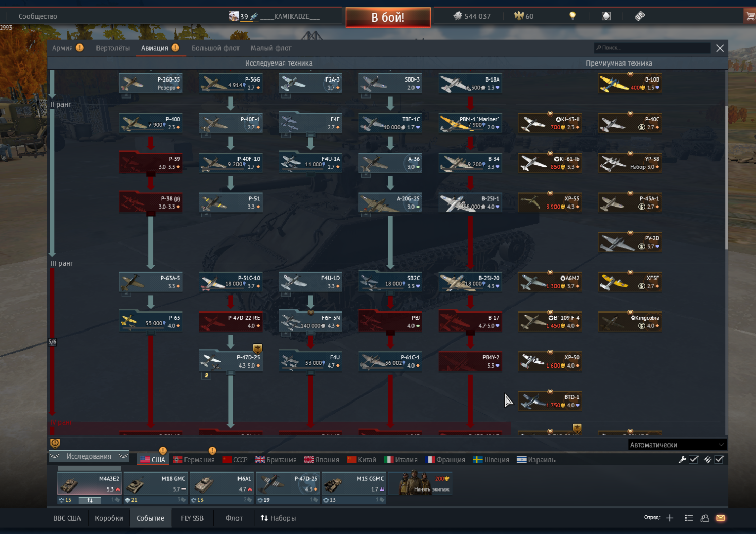Swap crew on M4A3E2 slot arrows
The image size is (756, 534).
pos(90,500)
